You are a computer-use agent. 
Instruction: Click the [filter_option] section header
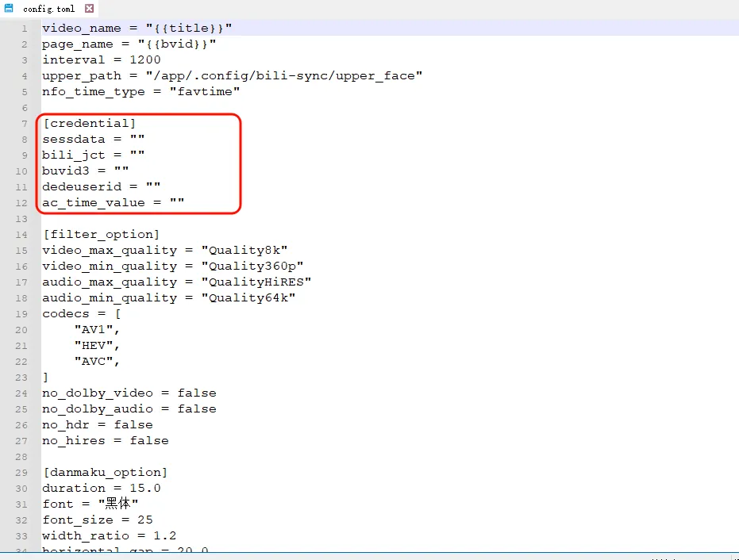coord(101,234)
